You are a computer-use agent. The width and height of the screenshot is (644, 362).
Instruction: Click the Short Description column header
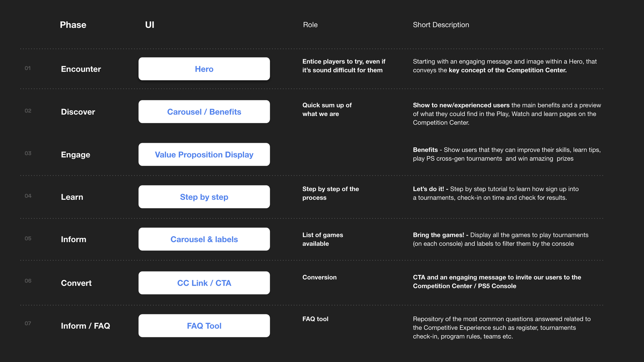pyautogui.click(x=441, y=25)
